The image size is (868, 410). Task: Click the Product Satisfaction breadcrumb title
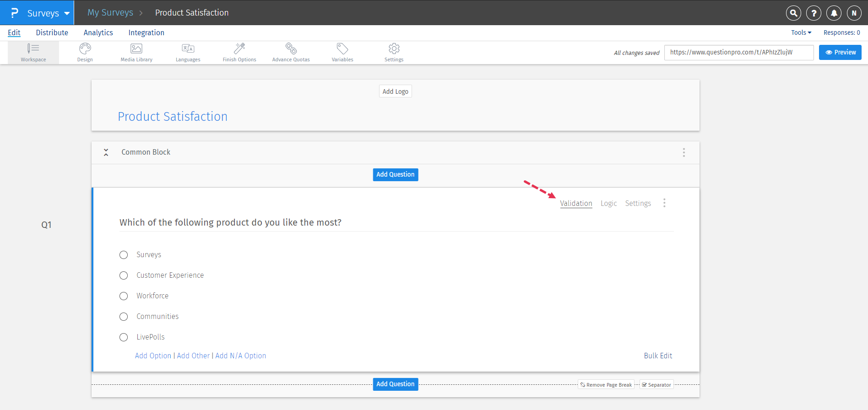pos(192,12)
